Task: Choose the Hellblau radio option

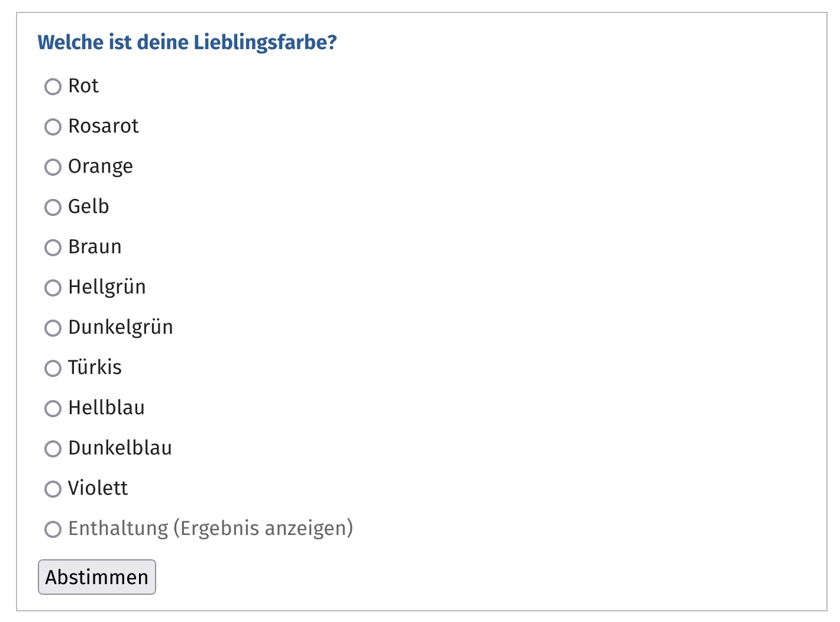Action: (x=53, y=408)
